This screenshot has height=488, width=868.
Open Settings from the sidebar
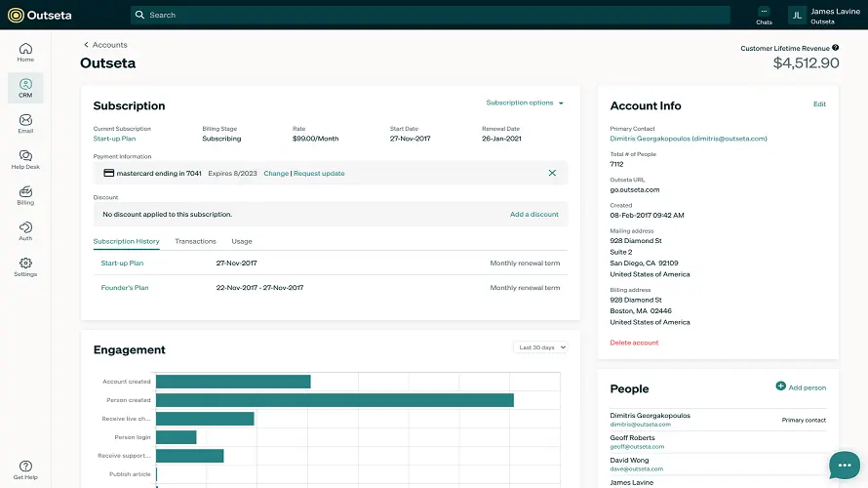[25, 267]
